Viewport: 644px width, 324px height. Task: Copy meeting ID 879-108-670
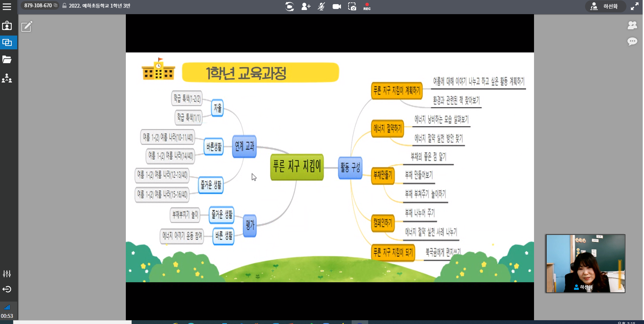coord(56,6)
